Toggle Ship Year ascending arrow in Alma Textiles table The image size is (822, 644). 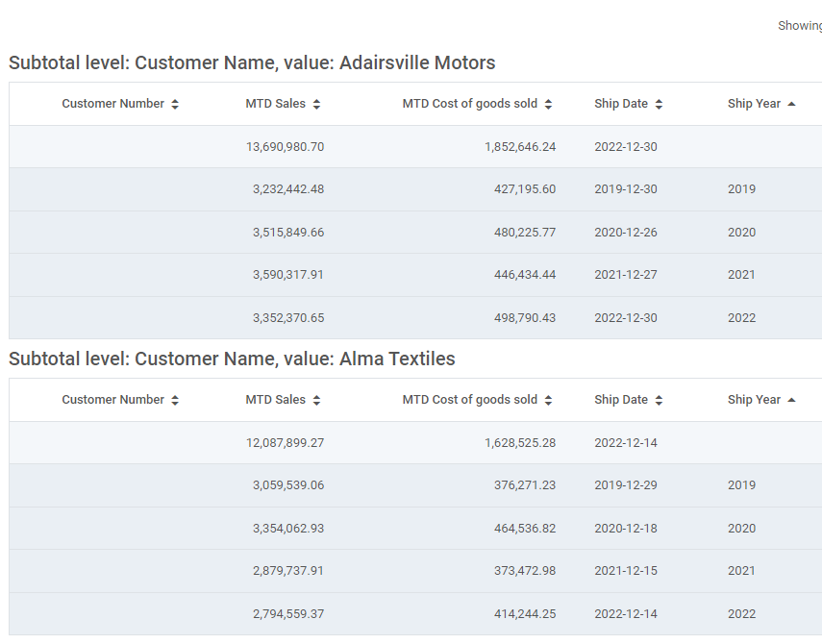click(791, 401)
